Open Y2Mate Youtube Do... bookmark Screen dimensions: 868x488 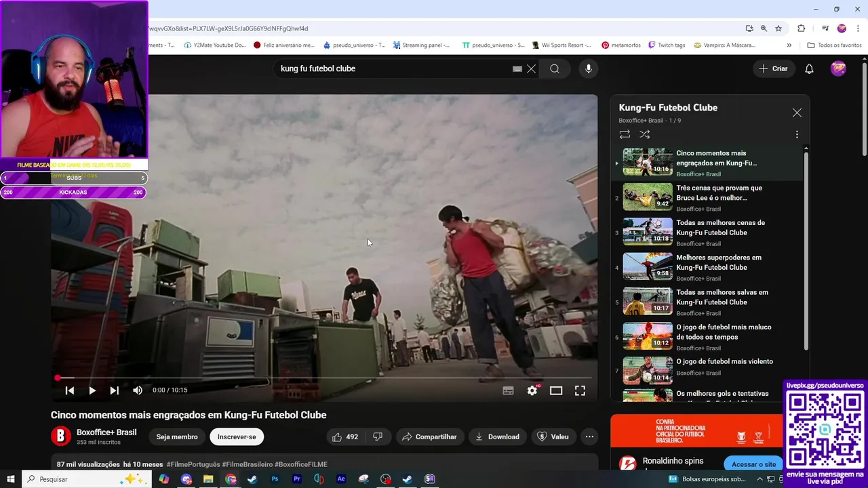(x=214, y=45)
